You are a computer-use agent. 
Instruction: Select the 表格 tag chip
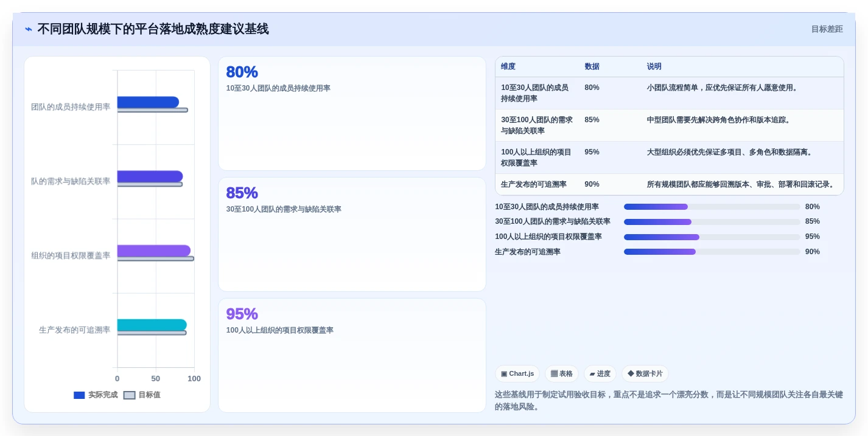pyautogui.click(x=561, y=374)
